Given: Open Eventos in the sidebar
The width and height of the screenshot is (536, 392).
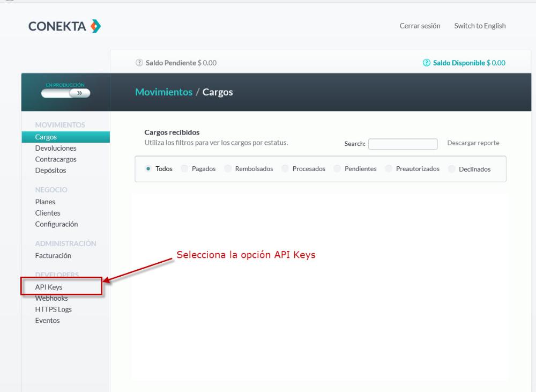Looking at the screenshot, I should [x=47, y=321].
